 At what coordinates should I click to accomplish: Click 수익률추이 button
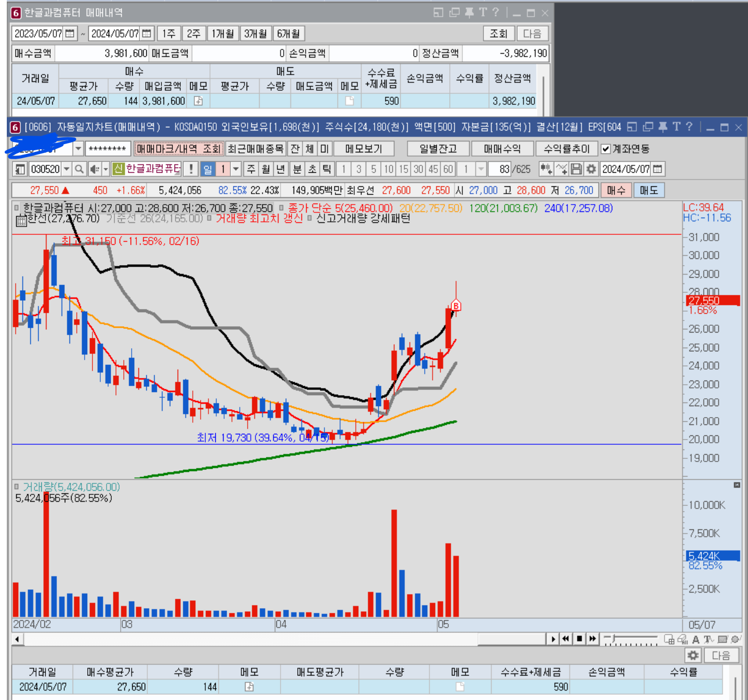pyautogui.click(x=567, y=149)
